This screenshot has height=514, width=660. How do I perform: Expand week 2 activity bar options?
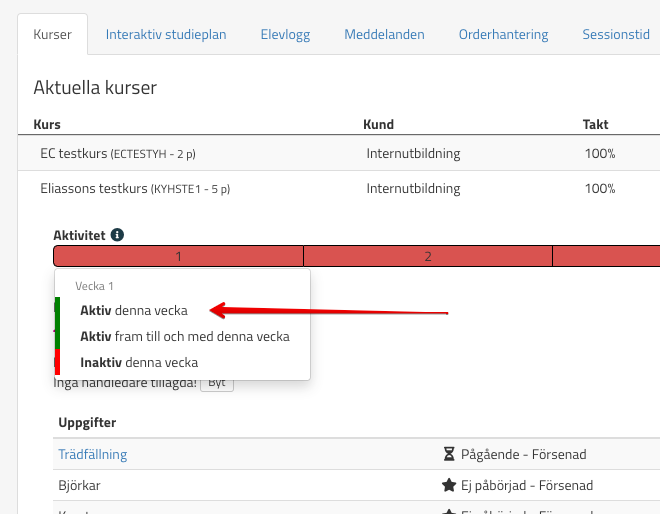[x=427, y=256]
